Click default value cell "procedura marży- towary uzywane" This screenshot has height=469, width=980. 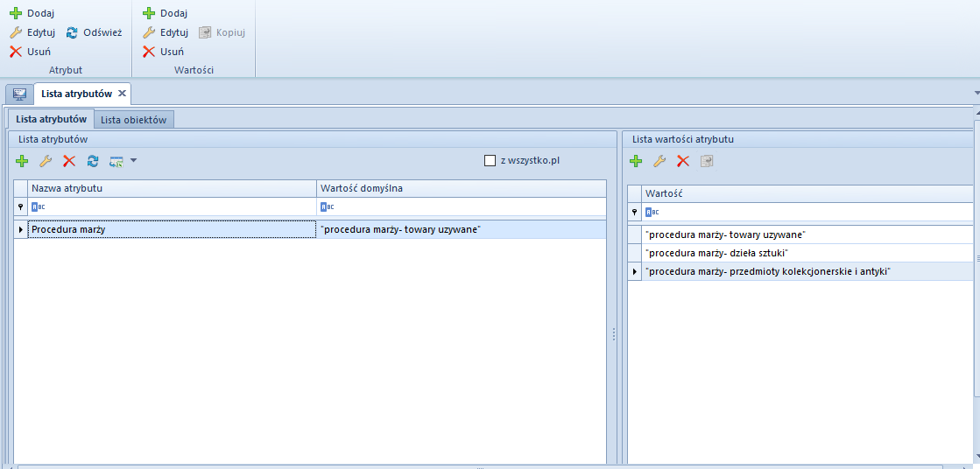point(462,229)
